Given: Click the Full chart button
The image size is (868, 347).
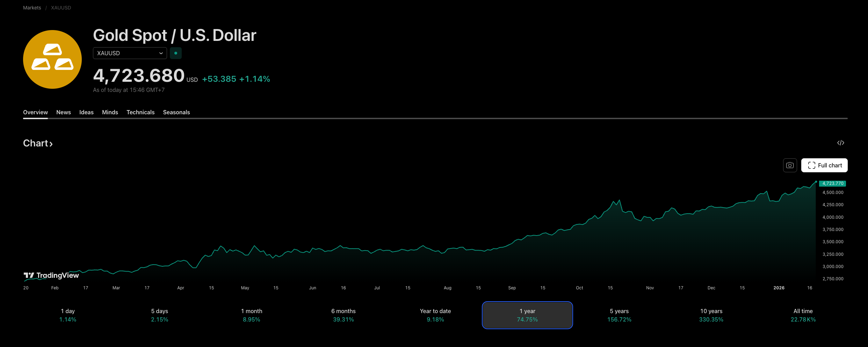Looking at the screenshot, I should pos(824,165).
